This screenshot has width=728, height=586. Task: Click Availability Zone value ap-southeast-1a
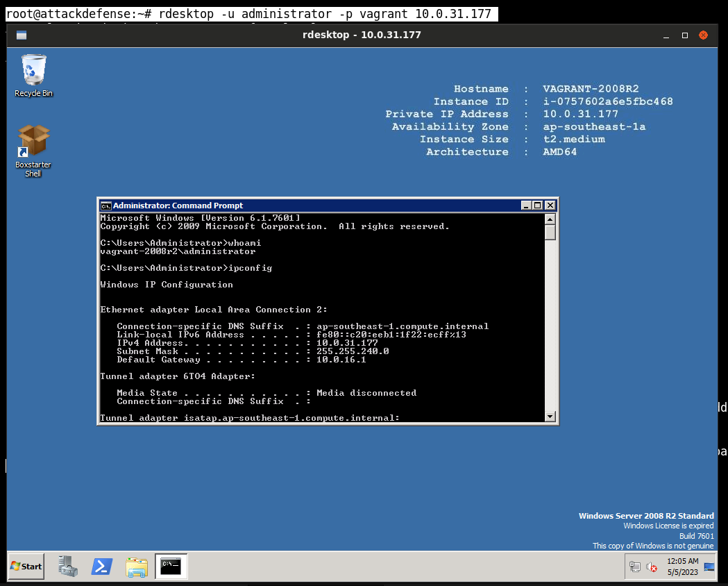coord(594,127)
